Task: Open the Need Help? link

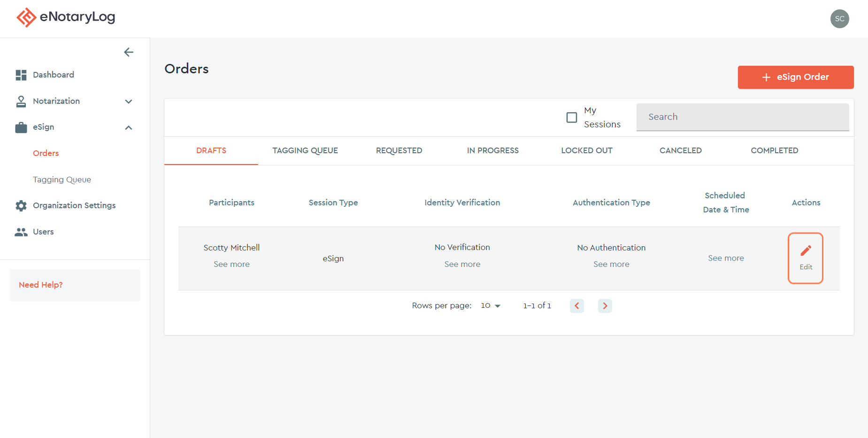Action: (41, 285)
